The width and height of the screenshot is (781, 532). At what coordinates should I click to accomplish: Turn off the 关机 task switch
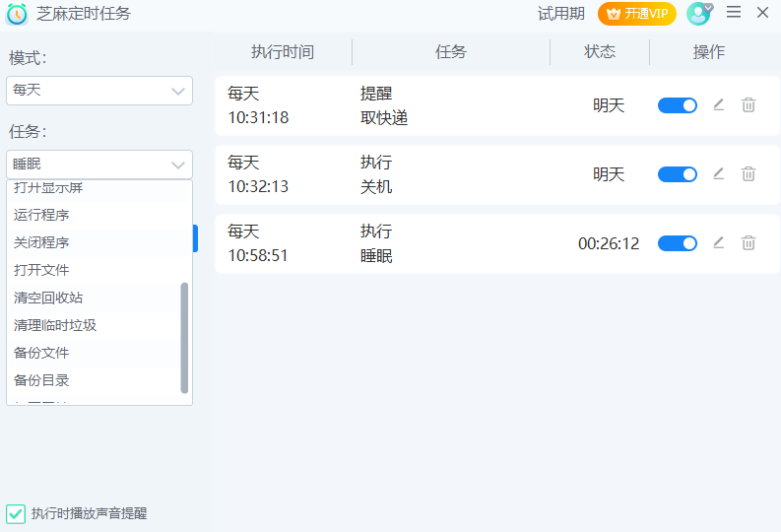pos(678,174)
